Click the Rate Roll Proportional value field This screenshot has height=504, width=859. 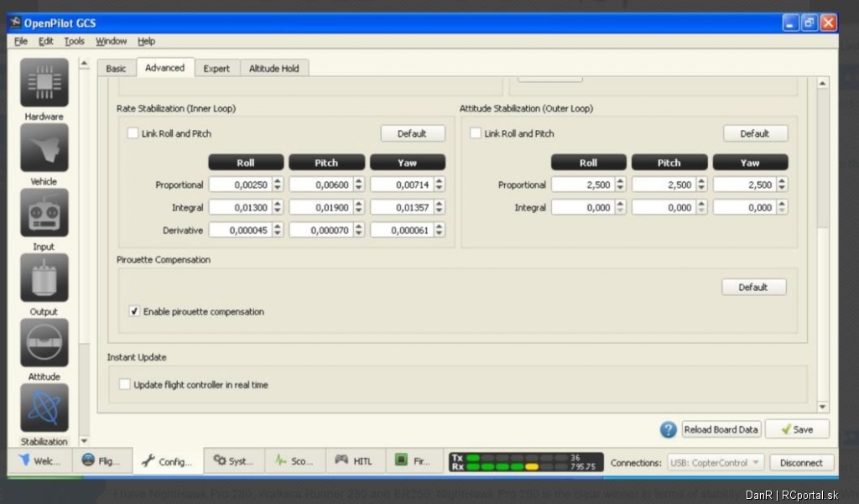pos(246,184)
